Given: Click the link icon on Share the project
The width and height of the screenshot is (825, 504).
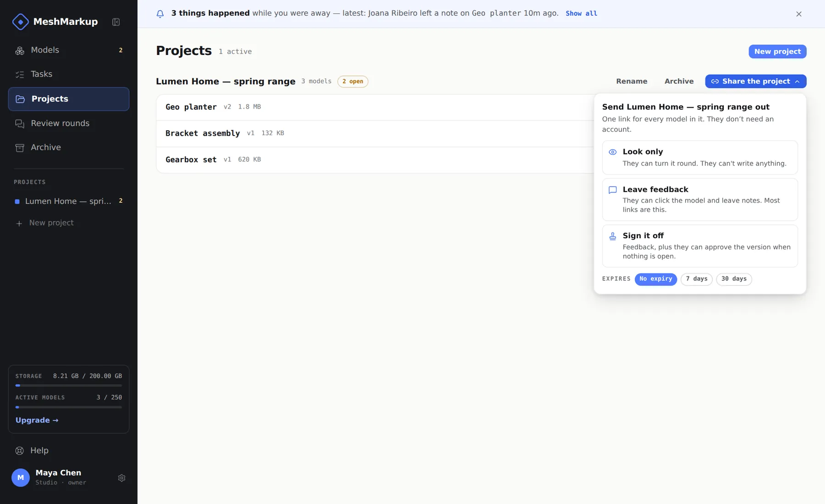Looking at the screenshot, I should pos(715,82).
